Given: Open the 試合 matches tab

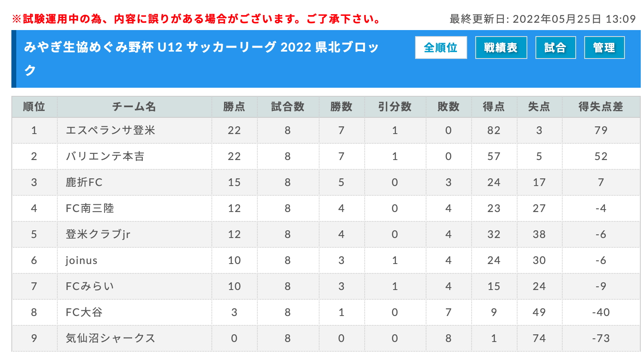Looking at the screenshot, I should click(555, 48).
